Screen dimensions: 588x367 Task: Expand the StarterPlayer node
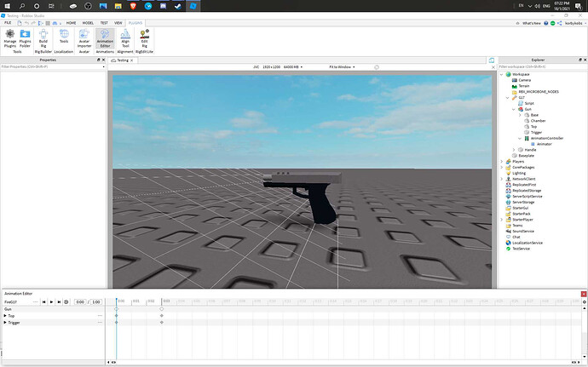click(x=502, y=220)
